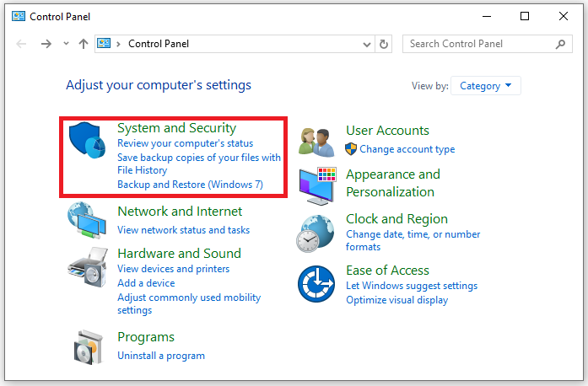
Task: Select Uninstall a program
Action: point(161,356)
